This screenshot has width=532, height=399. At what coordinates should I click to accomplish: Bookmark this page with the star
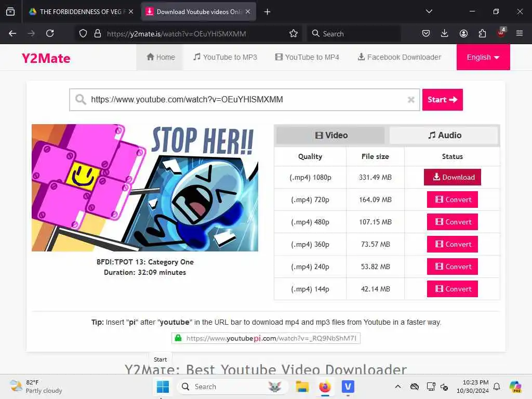coord(294,34)
